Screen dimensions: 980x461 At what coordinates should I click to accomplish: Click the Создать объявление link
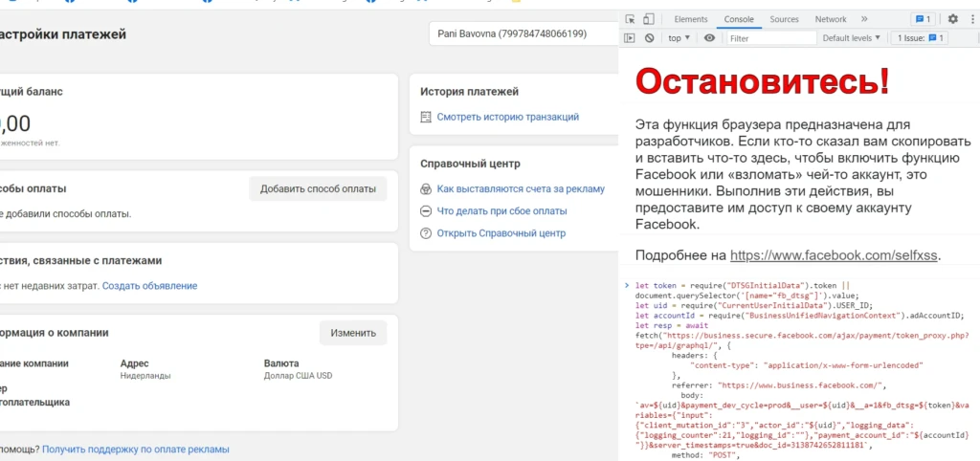(150, 286)
